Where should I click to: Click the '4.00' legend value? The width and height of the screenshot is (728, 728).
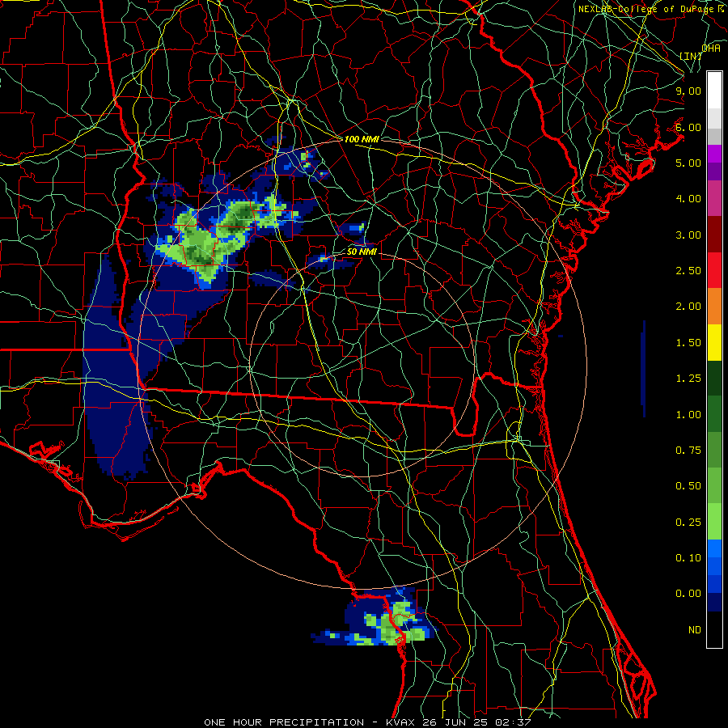[688, 199]
